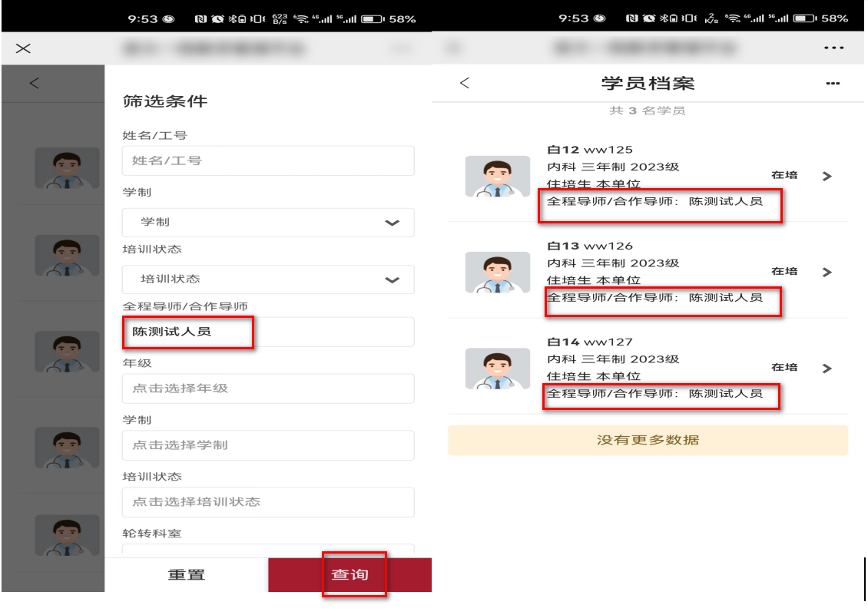Click the 轮转科室 label
The image size is (868, 615).
pos(151,534)
